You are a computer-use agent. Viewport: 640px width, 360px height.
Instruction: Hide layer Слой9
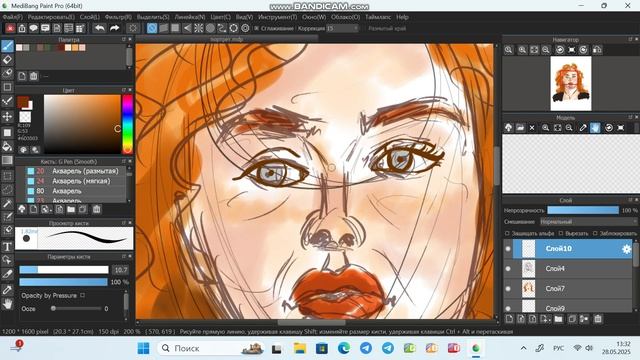coord(508,308)
